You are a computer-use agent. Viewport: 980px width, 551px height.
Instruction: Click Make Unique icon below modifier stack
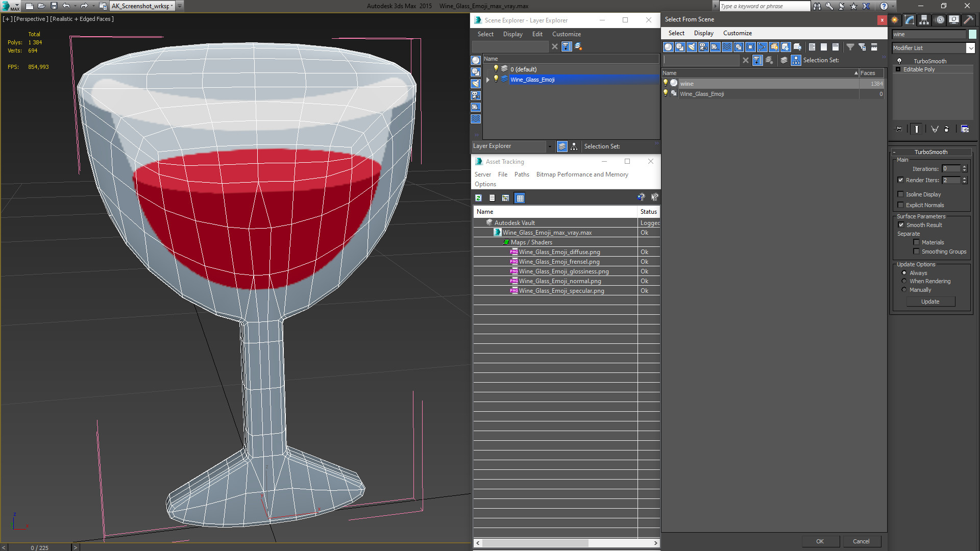(935, 129)
